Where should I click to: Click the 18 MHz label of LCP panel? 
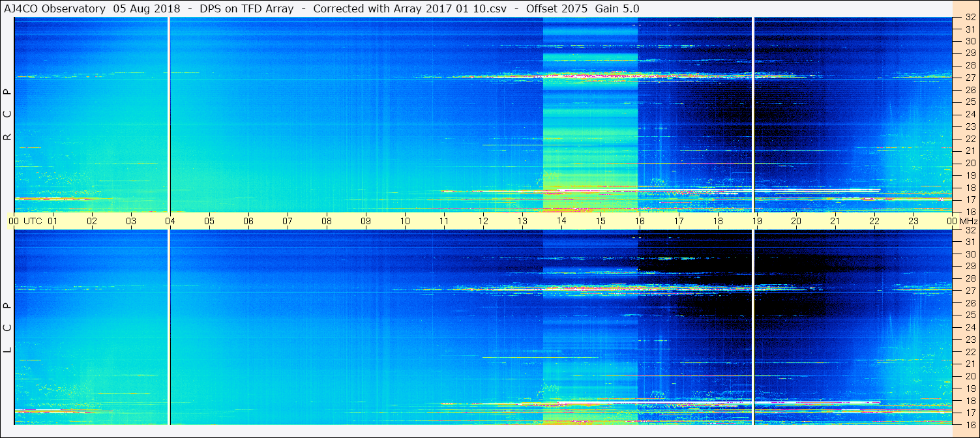tap(970, 401)
